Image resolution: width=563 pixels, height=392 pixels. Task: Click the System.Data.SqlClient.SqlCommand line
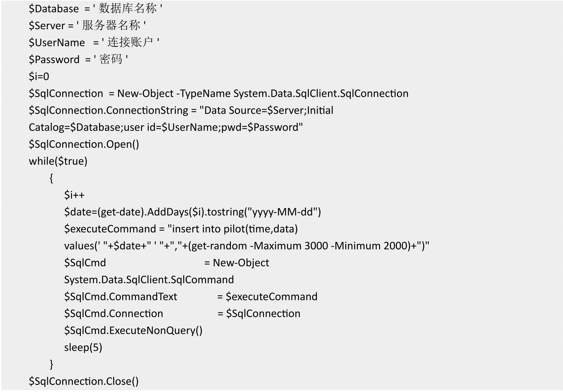149,280
